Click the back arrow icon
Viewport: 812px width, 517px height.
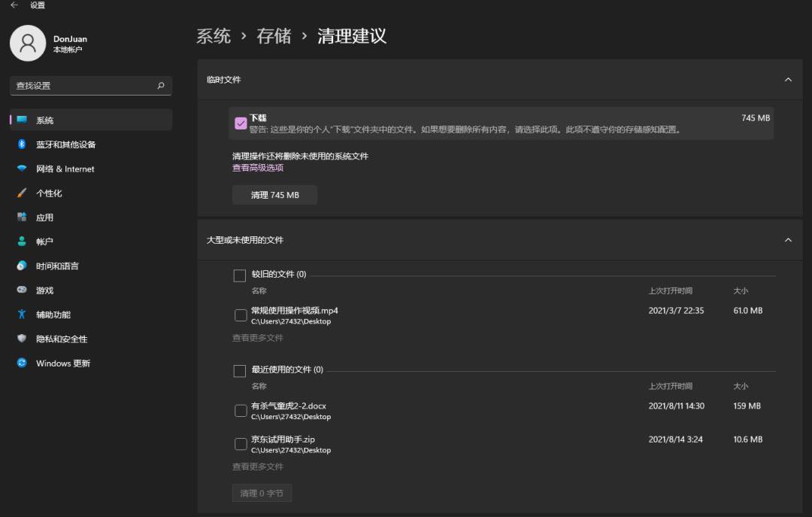14,5
